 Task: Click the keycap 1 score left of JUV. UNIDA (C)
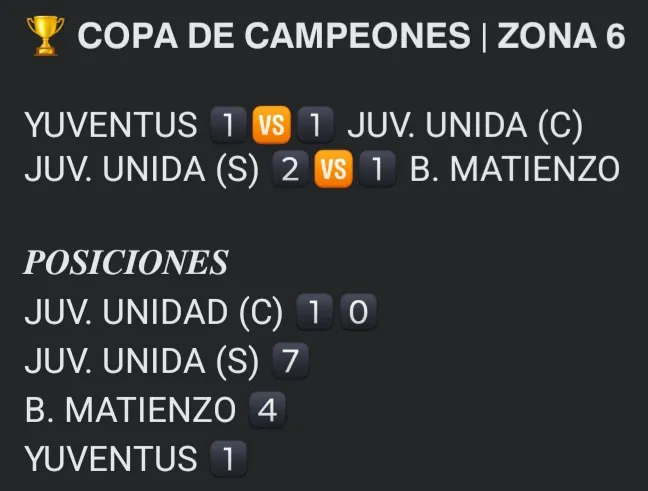point(314,127)
